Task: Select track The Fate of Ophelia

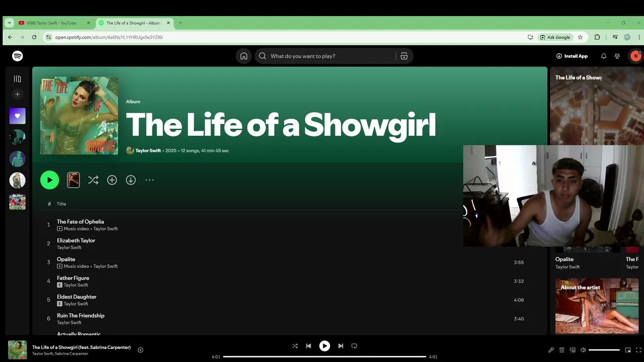Action: pyautogui.click(x=80, y=221)
